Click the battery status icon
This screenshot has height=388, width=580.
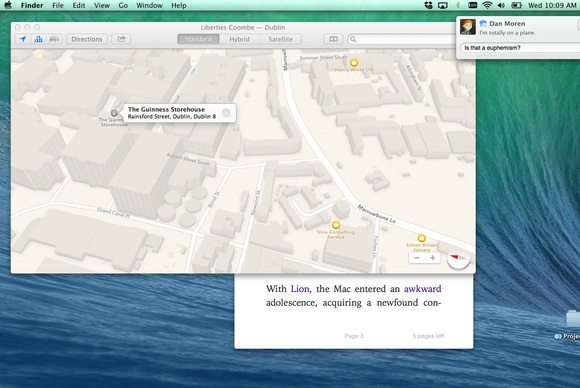[x=516, y=5]
